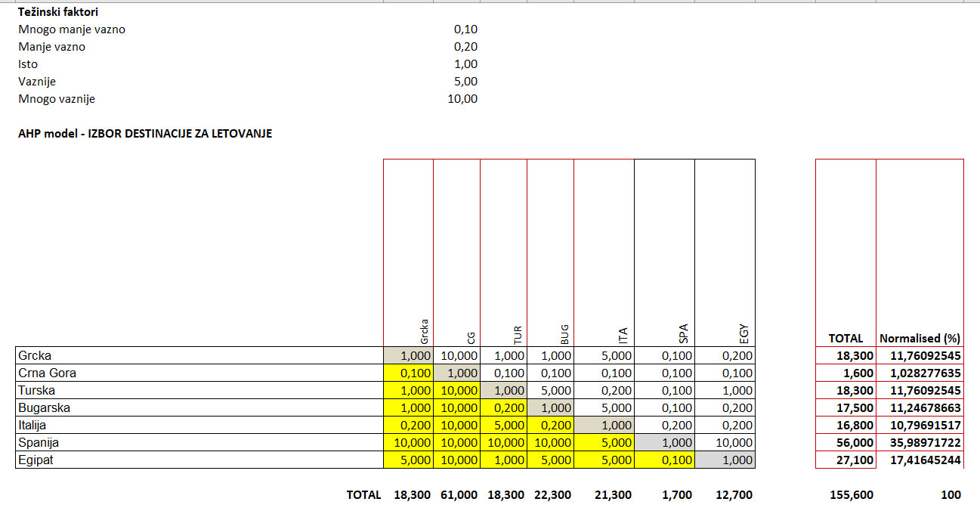Click the CG column total 61,000

pos(459,495)
